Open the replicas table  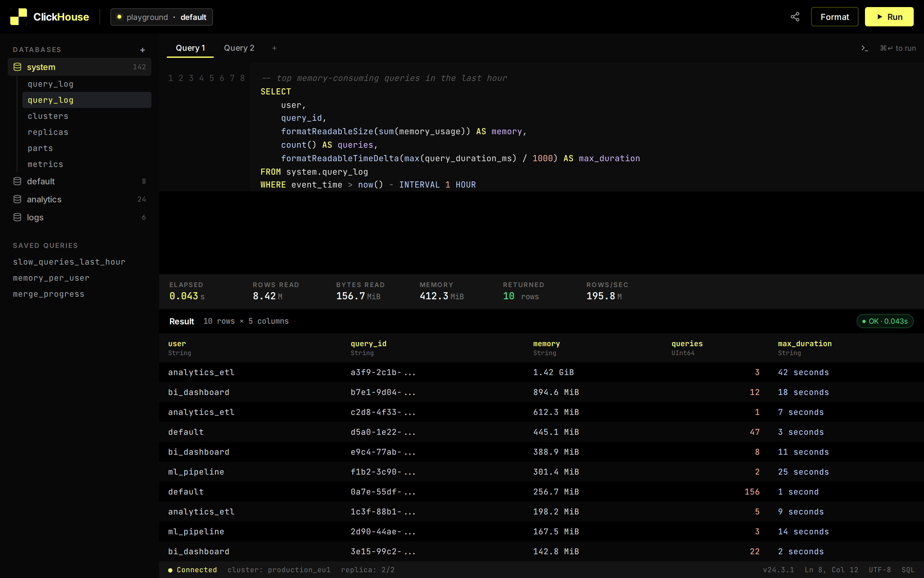click(87, 132)
